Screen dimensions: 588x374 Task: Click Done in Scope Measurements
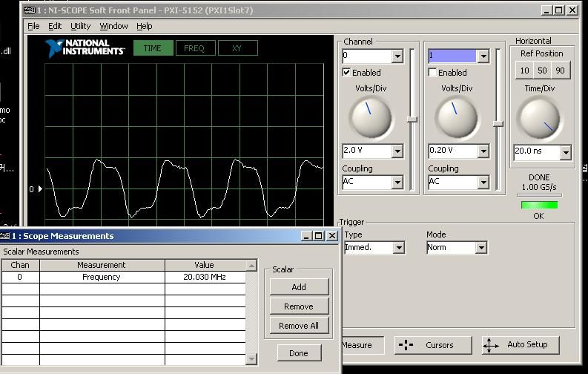click(299, 353)
